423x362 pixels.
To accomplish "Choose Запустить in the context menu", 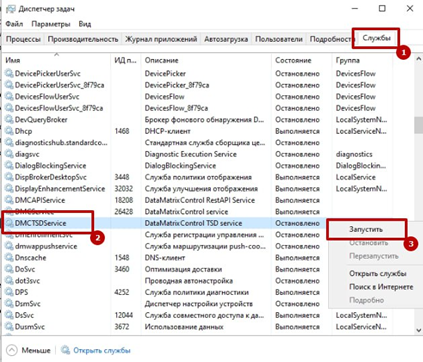I will (x=366, y=229).
